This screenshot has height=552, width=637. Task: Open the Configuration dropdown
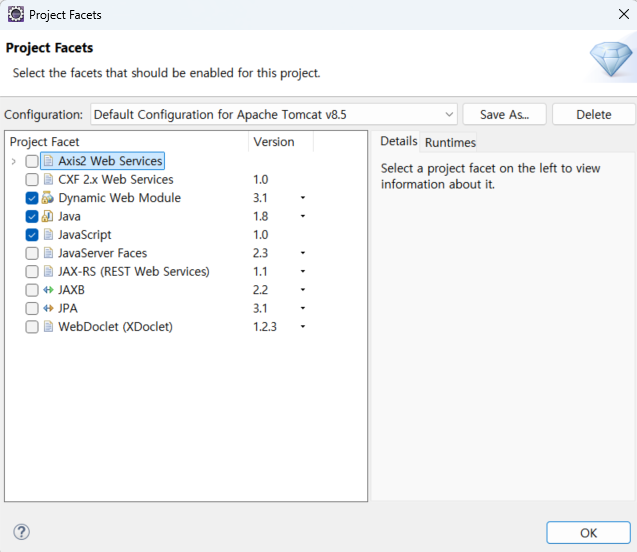pyautogui.click(x=274, y=115)
